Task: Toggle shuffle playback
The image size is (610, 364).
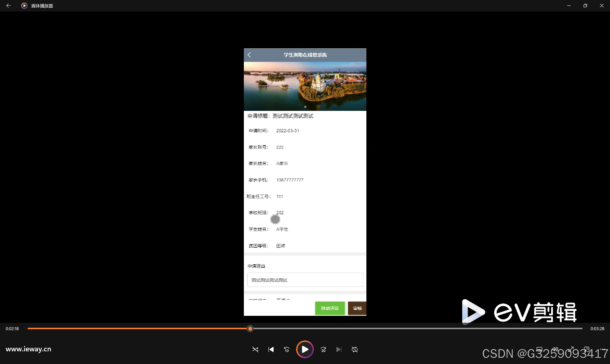Action: click(255, 349)
